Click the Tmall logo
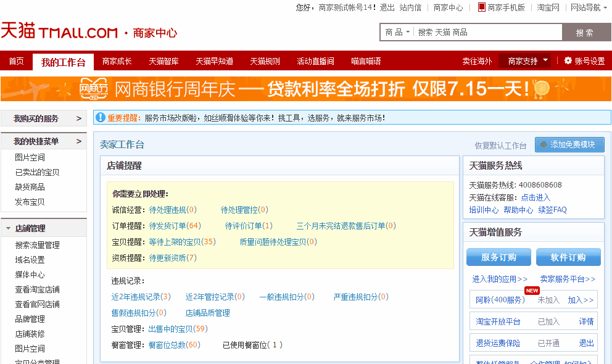The width and height of the screenshot is (612, 364). coord(59,31)
